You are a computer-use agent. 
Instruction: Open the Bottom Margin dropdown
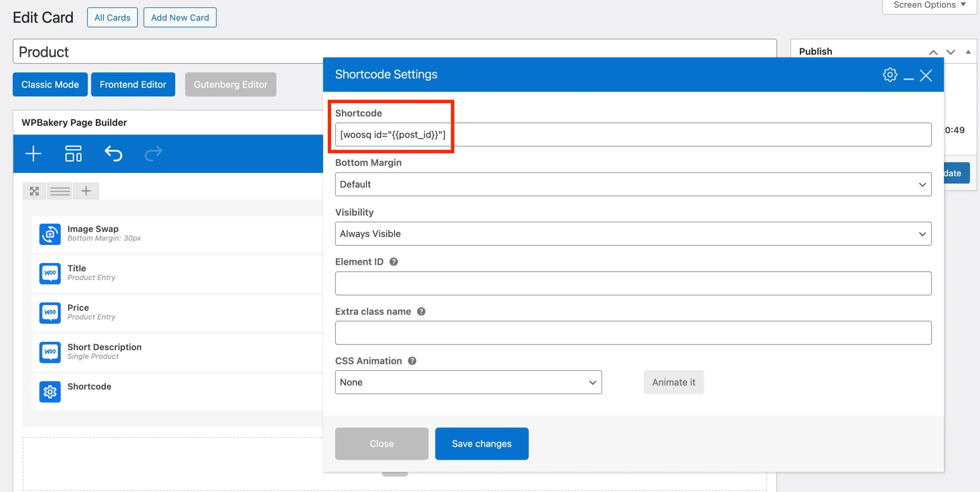coord(633,185)
